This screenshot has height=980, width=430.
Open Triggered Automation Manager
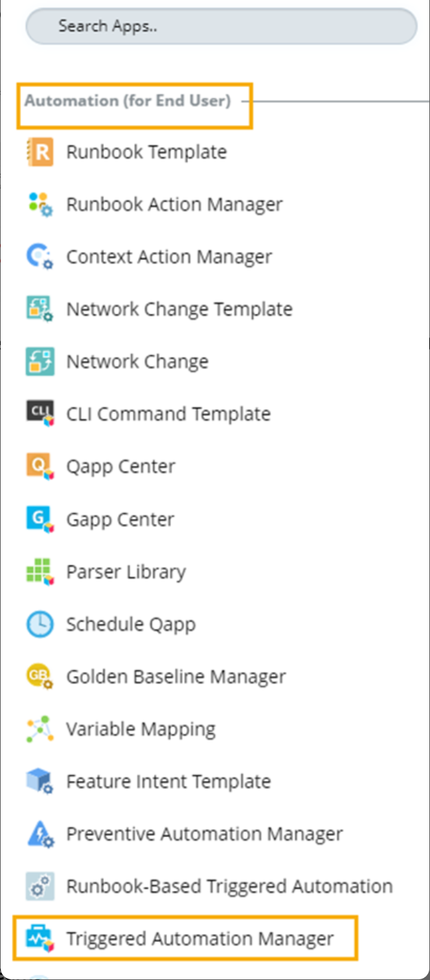pyautogui.click(x=199, y=938)
